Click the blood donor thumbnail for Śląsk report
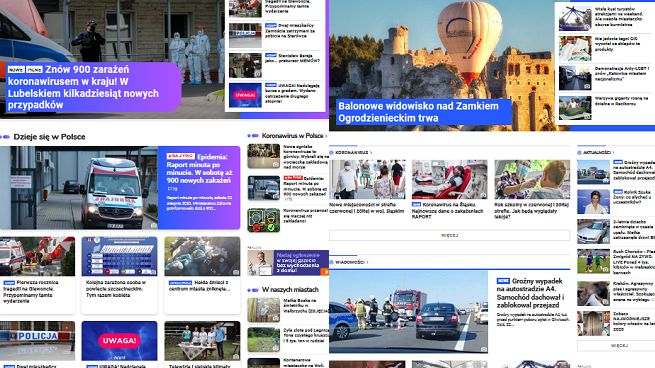Screen dimensions: 655x368 [449, 179]
